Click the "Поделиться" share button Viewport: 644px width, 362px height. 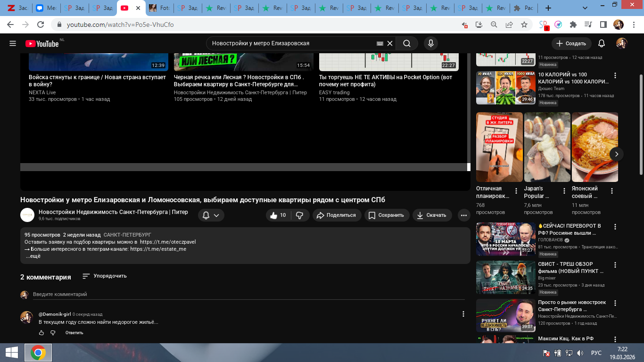click(336, 215)
